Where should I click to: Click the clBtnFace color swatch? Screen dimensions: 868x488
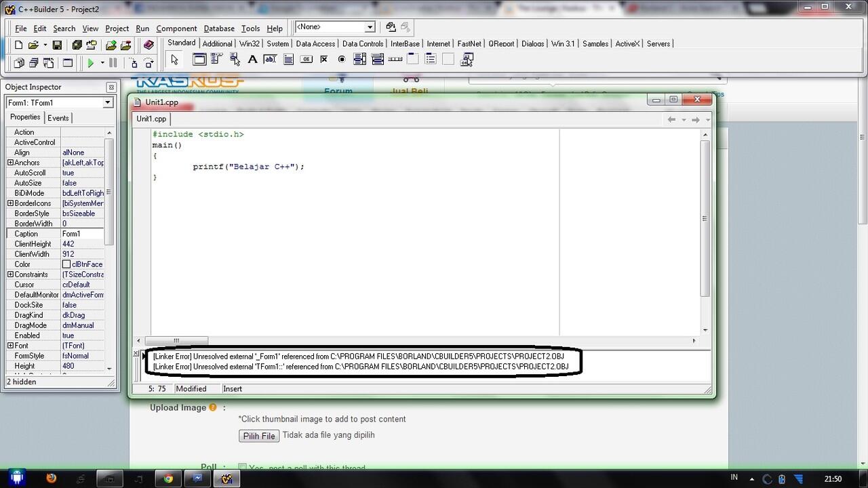coord(66,264)
